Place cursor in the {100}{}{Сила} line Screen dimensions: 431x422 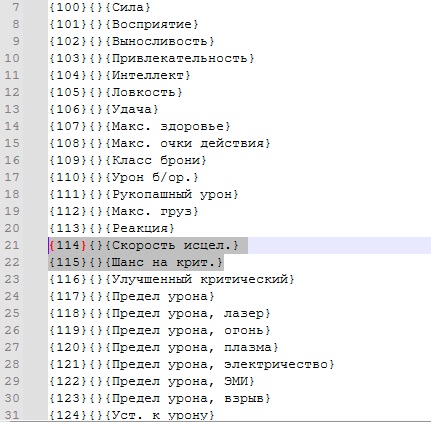pos(100,7)
